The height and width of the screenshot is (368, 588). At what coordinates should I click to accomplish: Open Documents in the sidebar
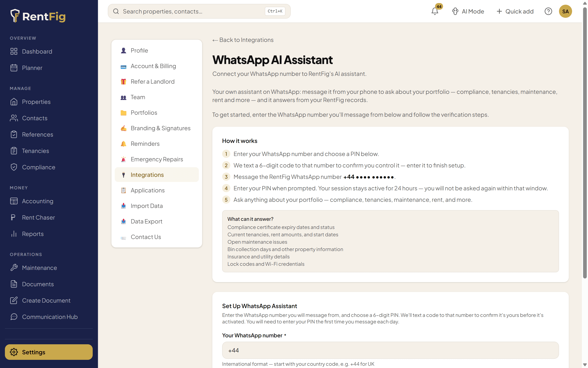(x=49, y=284)
